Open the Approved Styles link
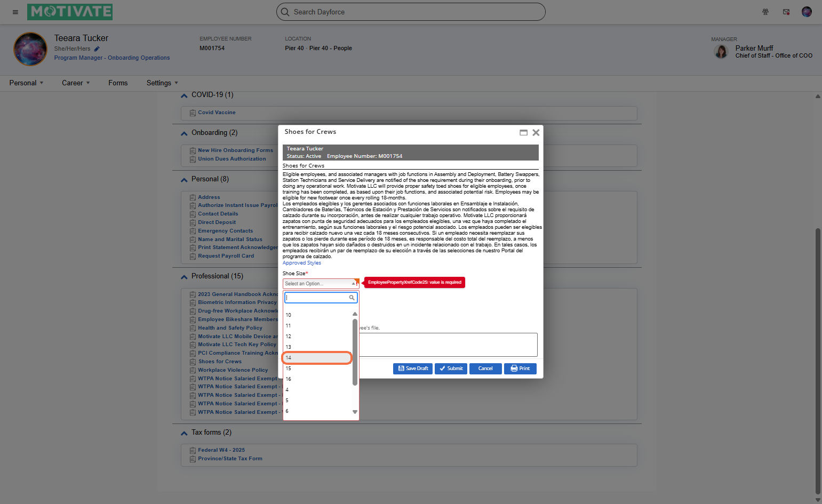The height and width of the screenshot is (504, 822). point(302,263)
